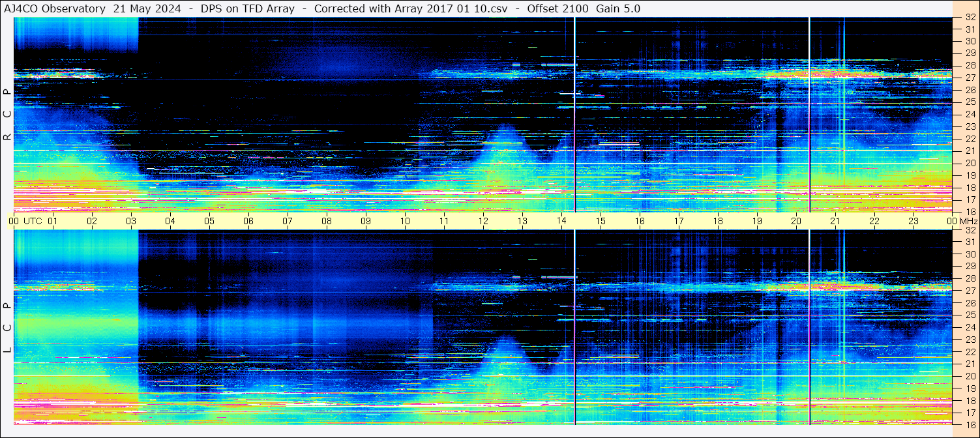Screen dimensions: 980x438
Task: Select the 22 MHz label of LCP panel
Action: click(x=970, y=352)
